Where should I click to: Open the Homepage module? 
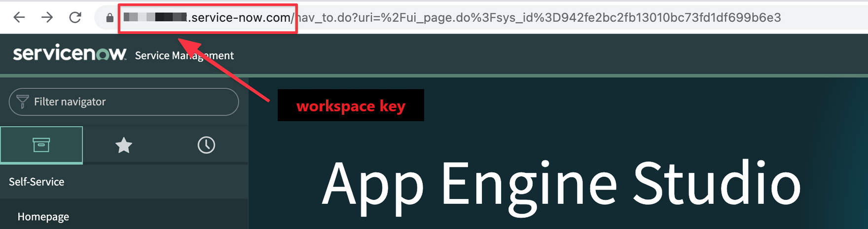pyautogui.click(x=43, y=217)
